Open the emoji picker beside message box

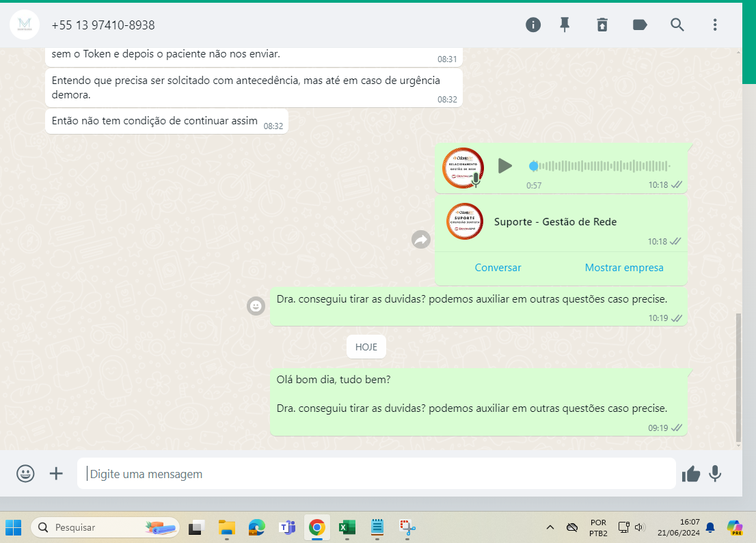25,473
